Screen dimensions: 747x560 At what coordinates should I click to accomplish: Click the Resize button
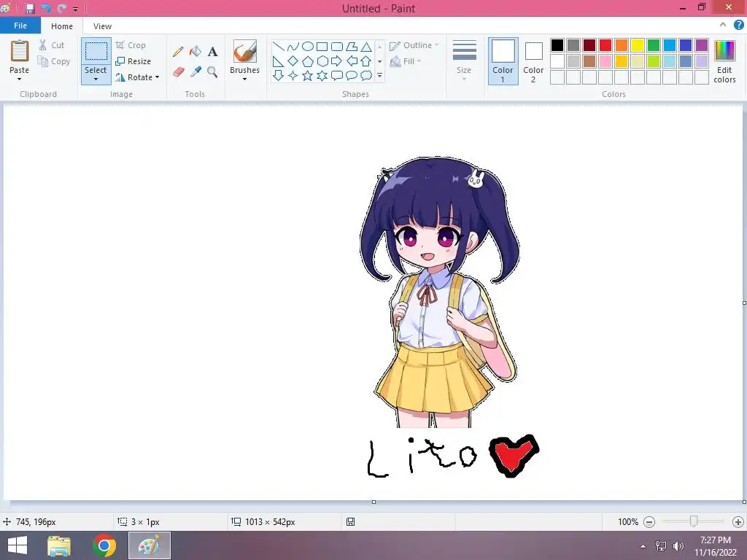click(x=133, y=61)
